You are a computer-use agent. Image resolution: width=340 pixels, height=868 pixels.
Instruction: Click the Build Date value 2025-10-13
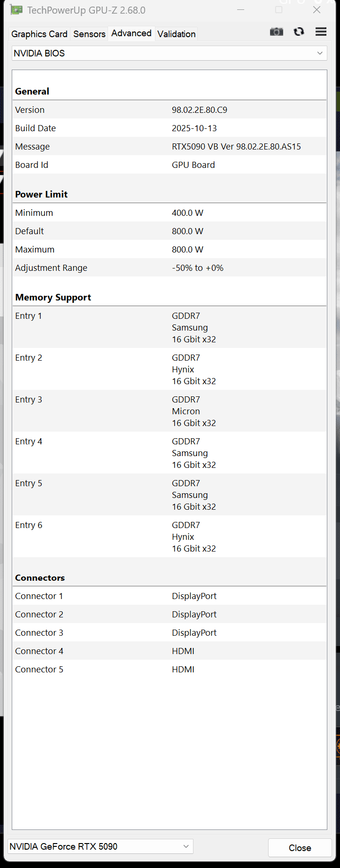pyautogui.click(x=194, y=128)
